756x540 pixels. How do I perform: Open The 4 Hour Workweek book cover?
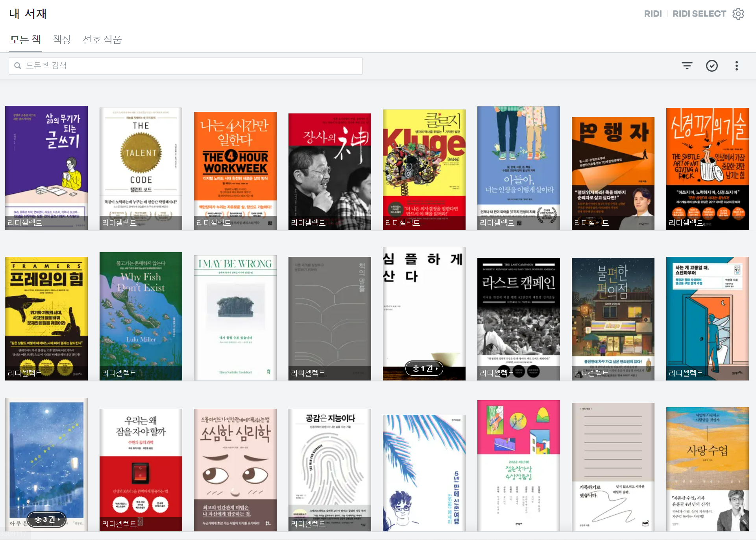(235, 171)
